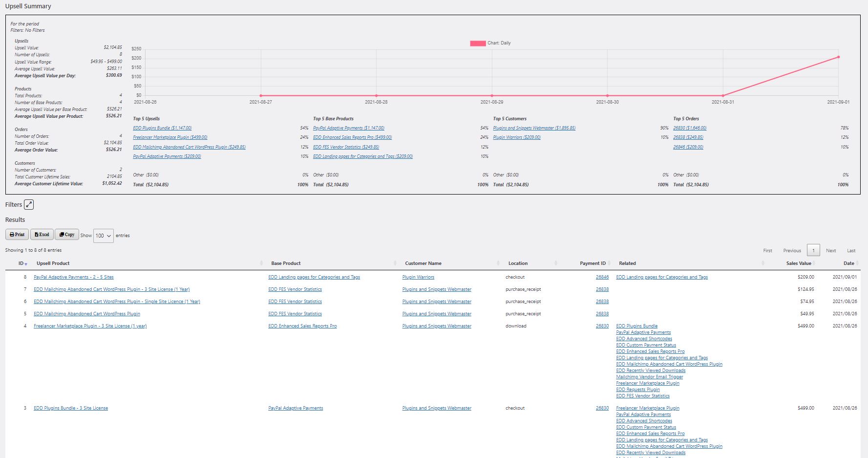
Task: Open PayPal Adaptive Payments - 2 - 5 Sites upsell
Action: pos(74,277)
